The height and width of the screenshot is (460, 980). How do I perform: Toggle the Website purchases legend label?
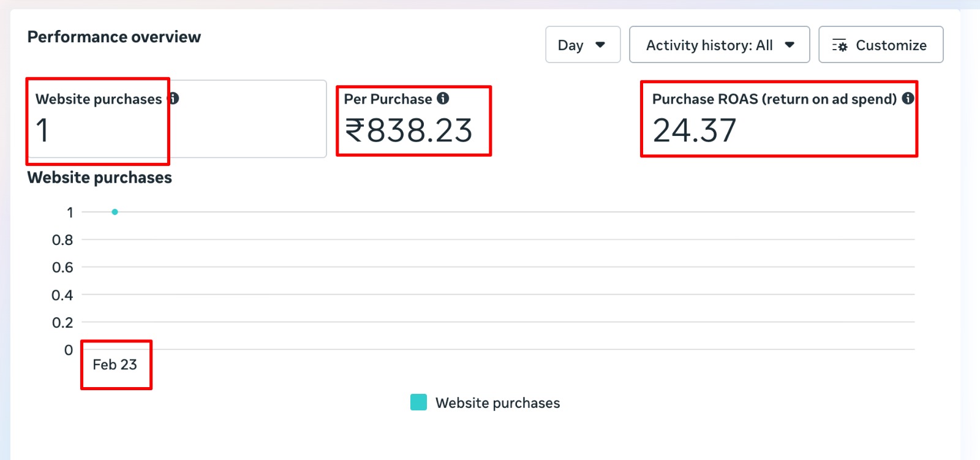[497, 403]
